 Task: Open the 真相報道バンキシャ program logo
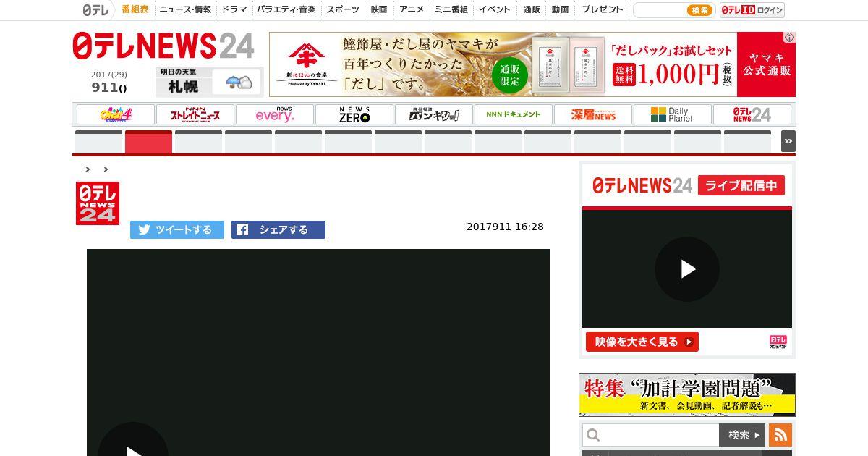[434, 114]
